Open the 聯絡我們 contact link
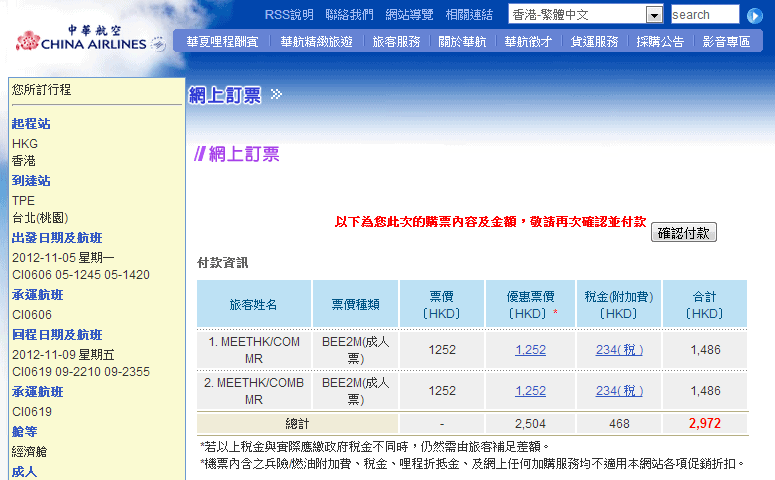Image resolution: width=775 pixels, height=480 pixels. click(x=349, y=15)
